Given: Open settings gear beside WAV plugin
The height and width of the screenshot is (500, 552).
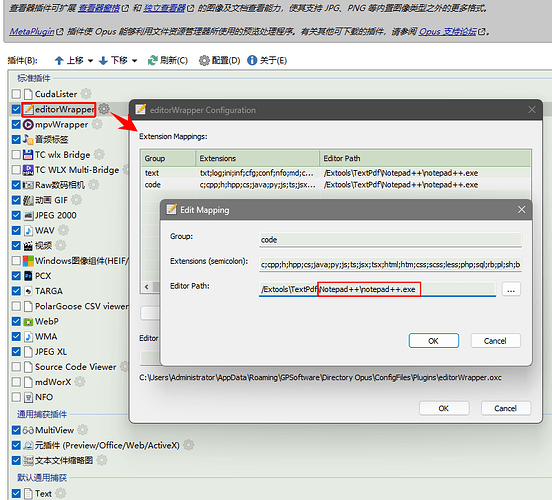Looking at the screenshot, I should pyautogui.click(x=63, y=230).
